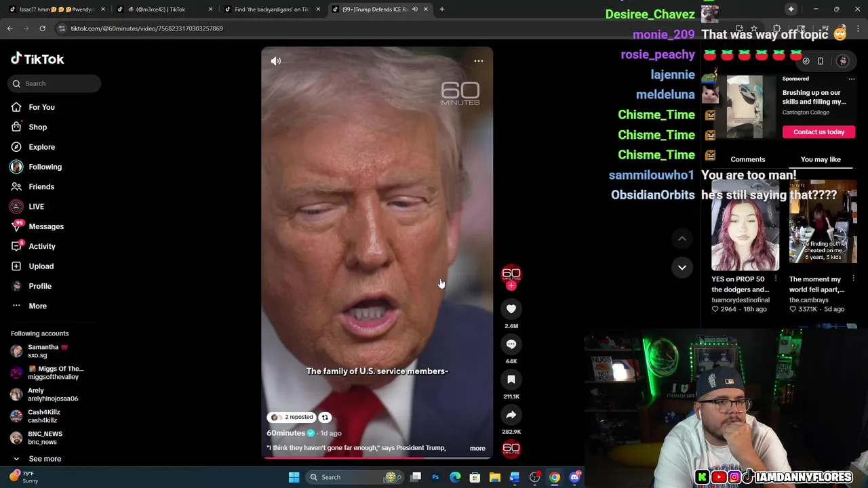The image size is (868, 488).
Task: Open Photoshop from the taskbar
Action: [435, 477]
